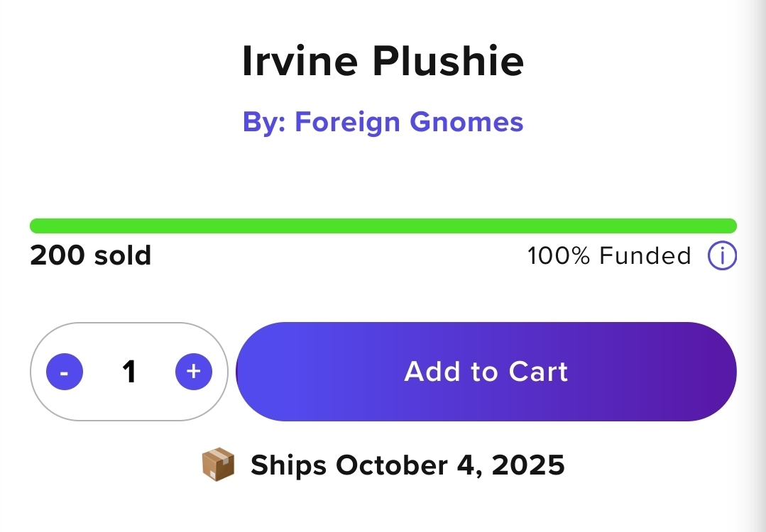Click the far left start of progress bar
This screenshot has width=766, height=532.
[35, 226]
